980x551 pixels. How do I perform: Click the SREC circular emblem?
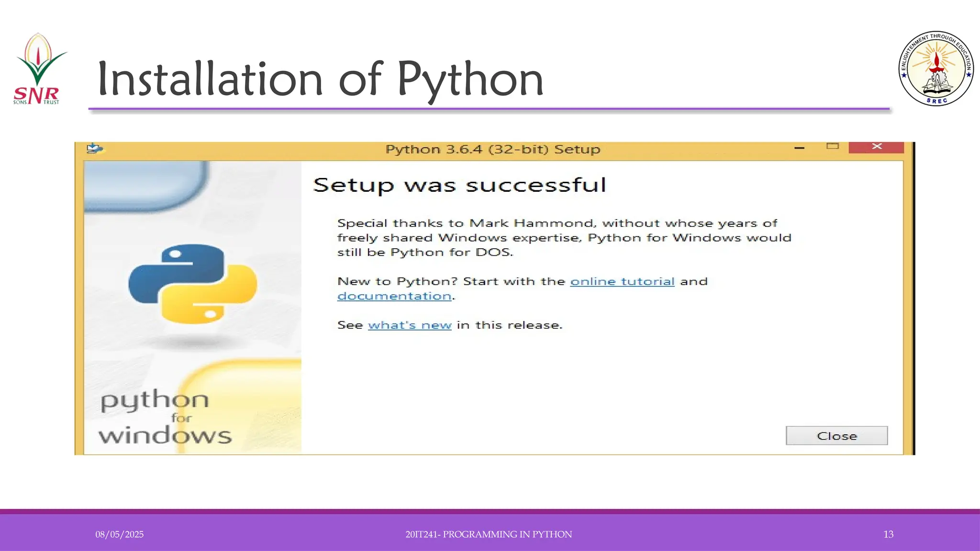tap(936, 68)
